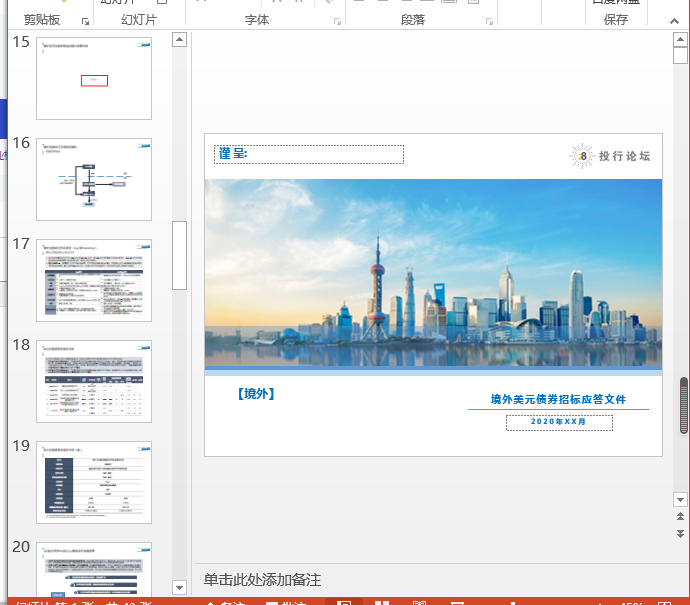Select slide 15 thumbnail
Viewport: 690px width, 605px height.
[x=94, y=78]
